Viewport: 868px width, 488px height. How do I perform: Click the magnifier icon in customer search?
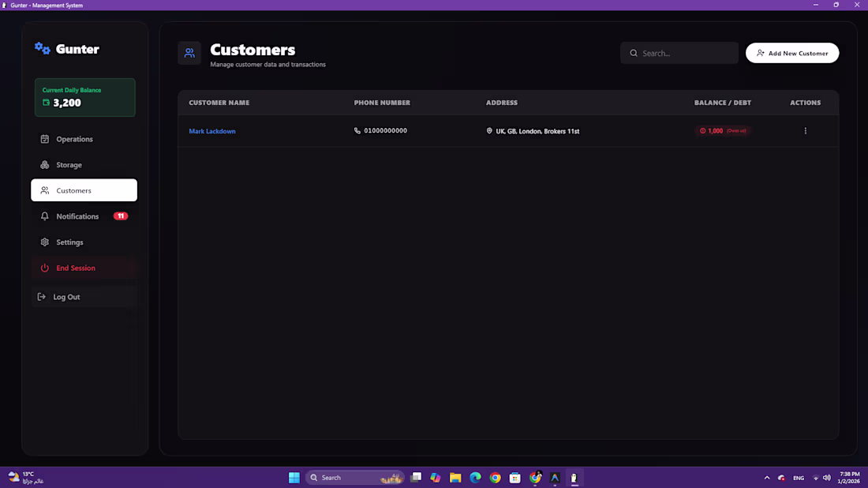[x=634, y=53]
